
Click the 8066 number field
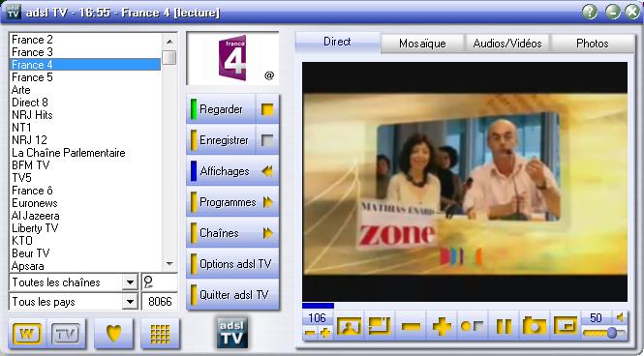(160, 302)
